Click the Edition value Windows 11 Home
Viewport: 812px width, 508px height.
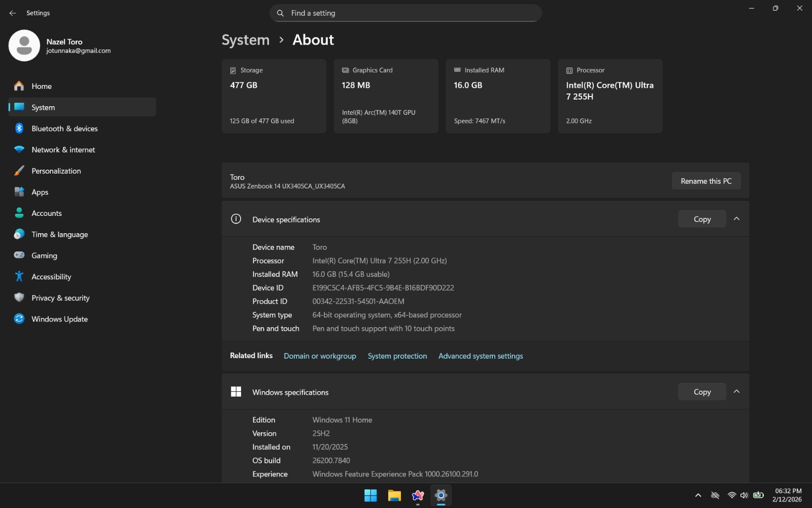pyautogui.click(x=342, y=420)
